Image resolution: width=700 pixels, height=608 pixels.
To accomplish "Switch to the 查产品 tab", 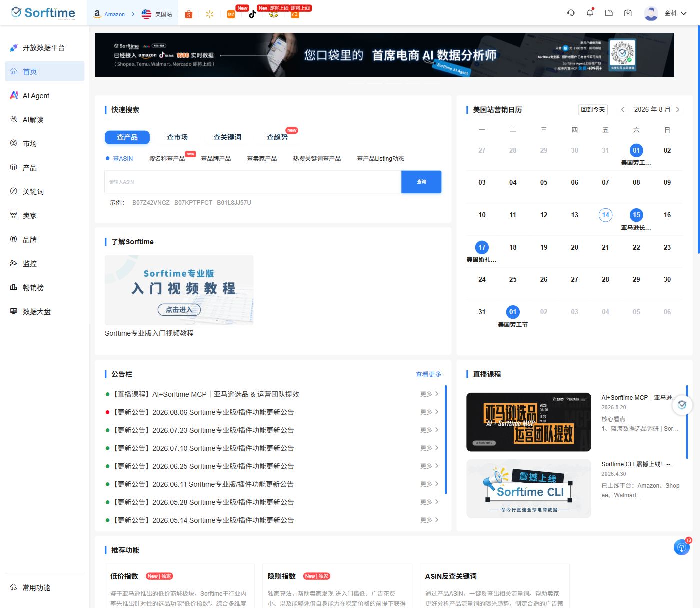I will tap(127, 137).
